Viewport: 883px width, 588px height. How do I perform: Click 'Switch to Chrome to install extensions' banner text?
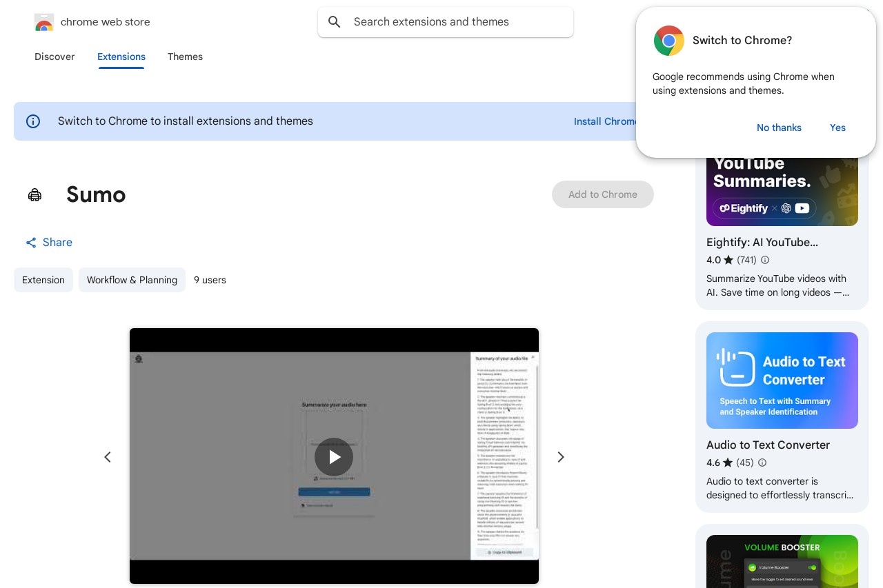[186, 121]
